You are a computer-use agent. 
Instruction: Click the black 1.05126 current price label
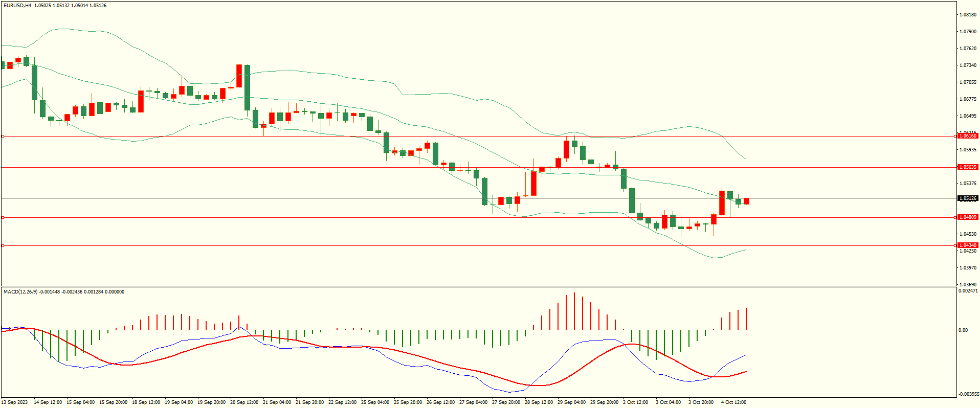(967, 198)
